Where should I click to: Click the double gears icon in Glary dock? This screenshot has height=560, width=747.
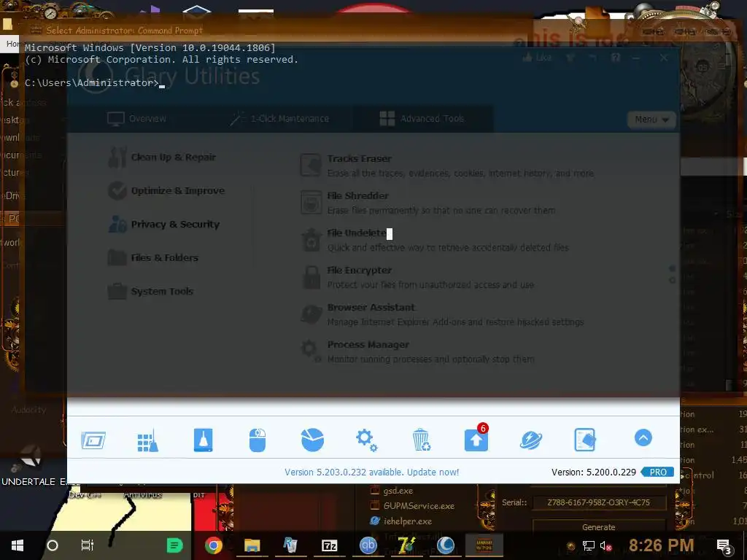pyautogui.click(x=367, y=440)
